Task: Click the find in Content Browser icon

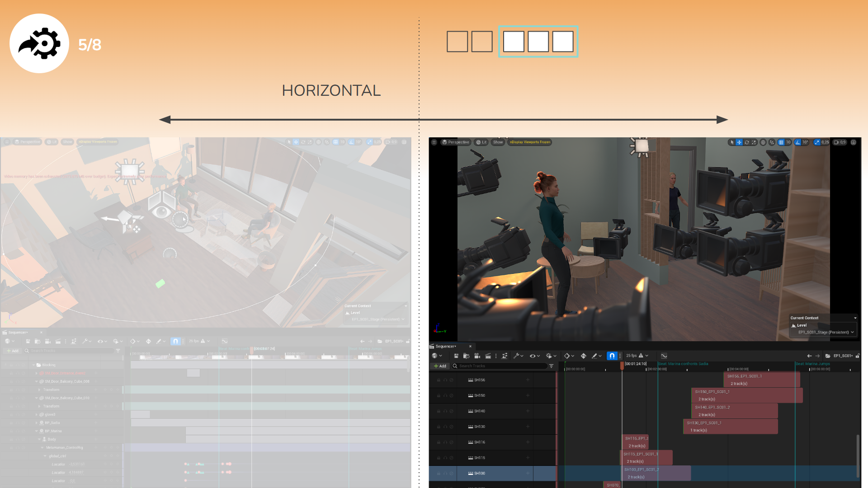Action: click(x=466, y=356)
